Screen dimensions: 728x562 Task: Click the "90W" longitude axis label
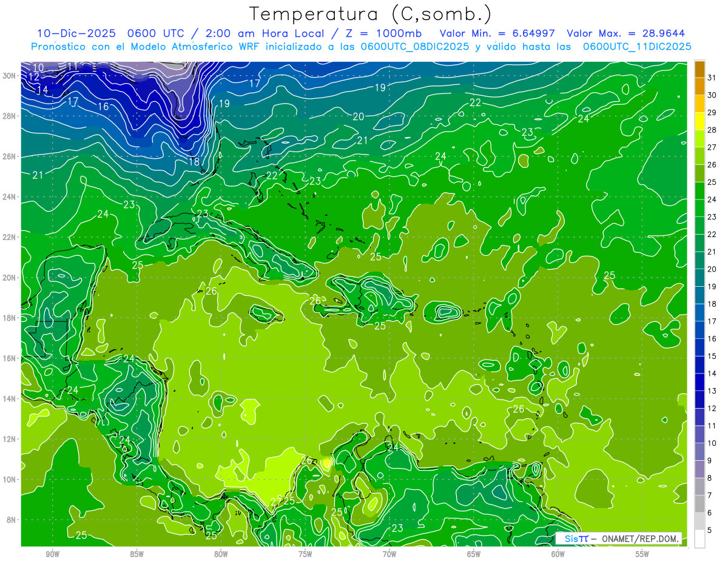click(52, 554)
